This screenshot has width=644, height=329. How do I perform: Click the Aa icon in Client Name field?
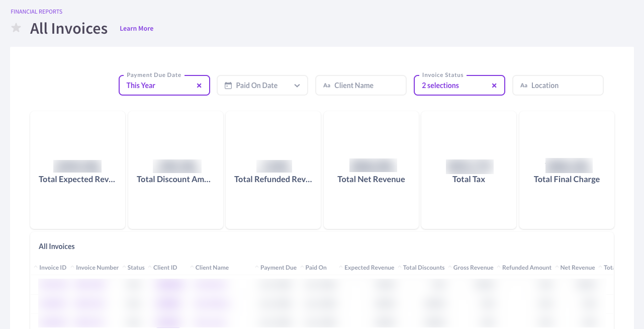[x=327, y=86]
